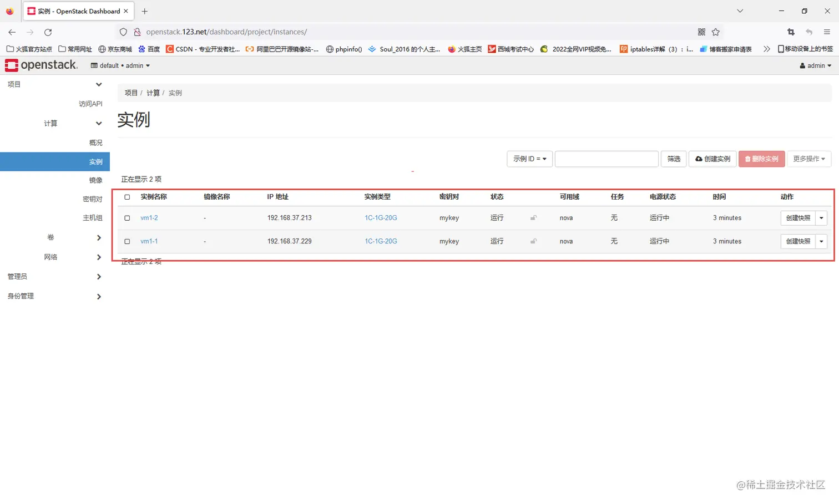Open the iptables详解 bookmark
Viewport: 839px width, 504px height.
pos(656,49)
